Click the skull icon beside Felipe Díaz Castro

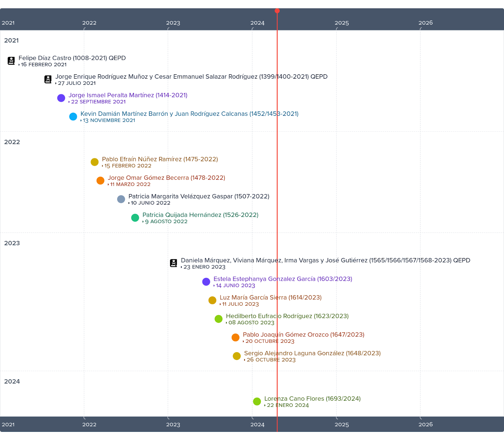click(x=11, y=61)
